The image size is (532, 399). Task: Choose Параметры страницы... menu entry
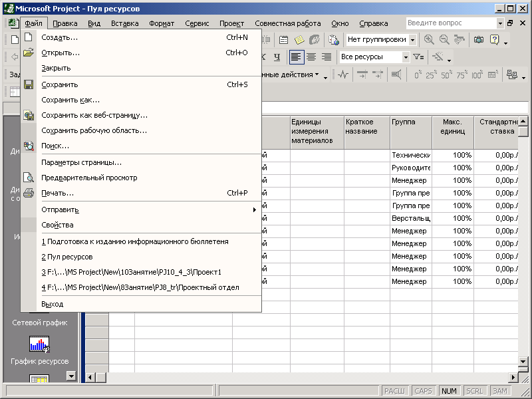tap(141, 162)
